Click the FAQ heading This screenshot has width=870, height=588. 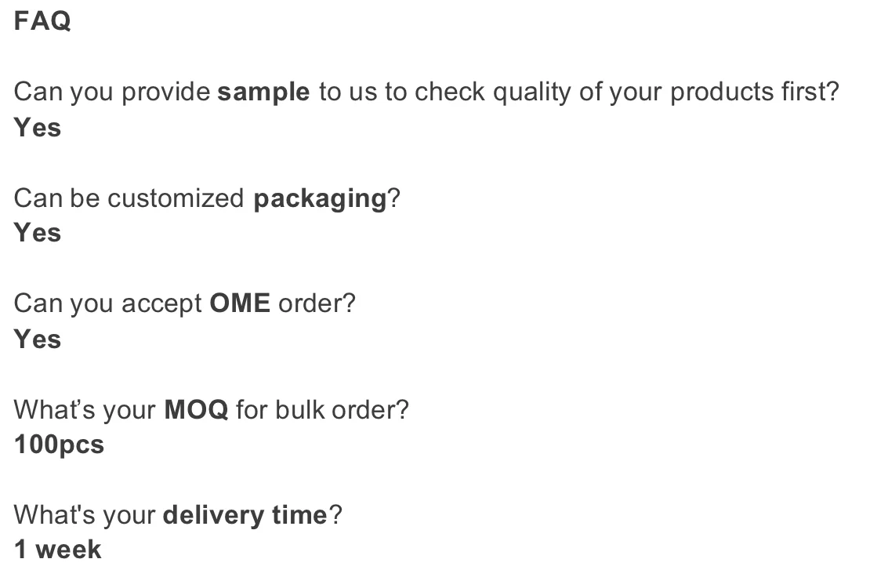click(x=42, y=21)
